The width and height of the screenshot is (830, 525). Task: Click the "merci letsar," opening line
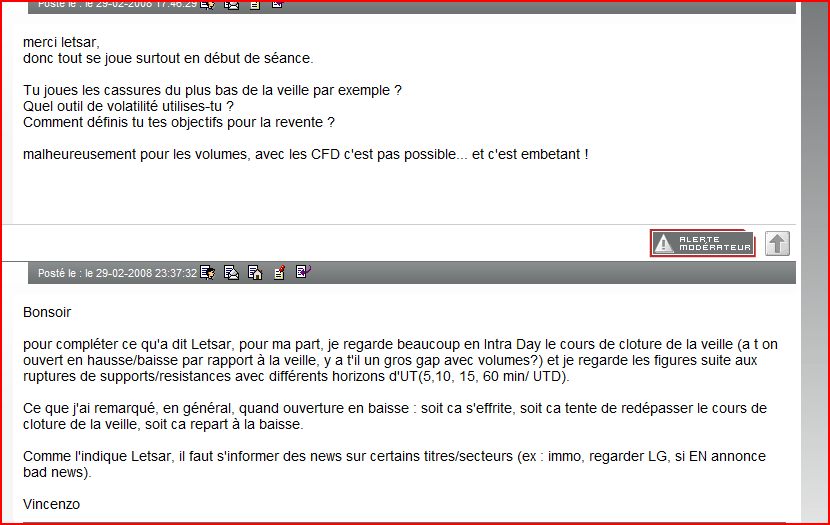tap(61, 42)
